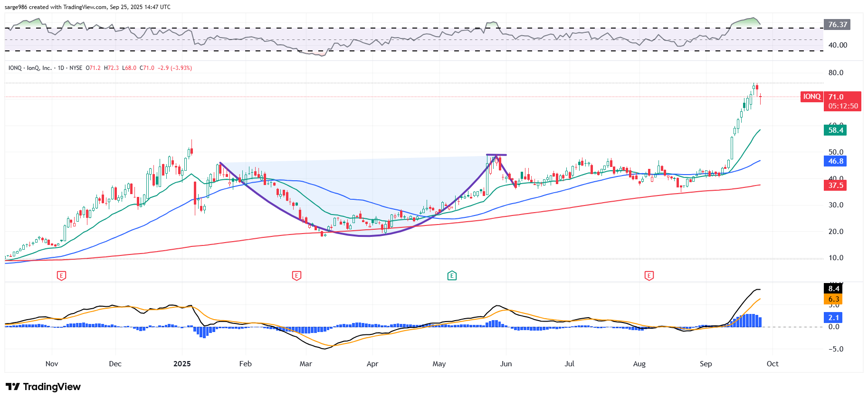Image resolution: width=868 pixels, height=401 pixels.
Task: Click the IONQ IonQ, Inc. symbol title
Action: (x=29, y=68)
